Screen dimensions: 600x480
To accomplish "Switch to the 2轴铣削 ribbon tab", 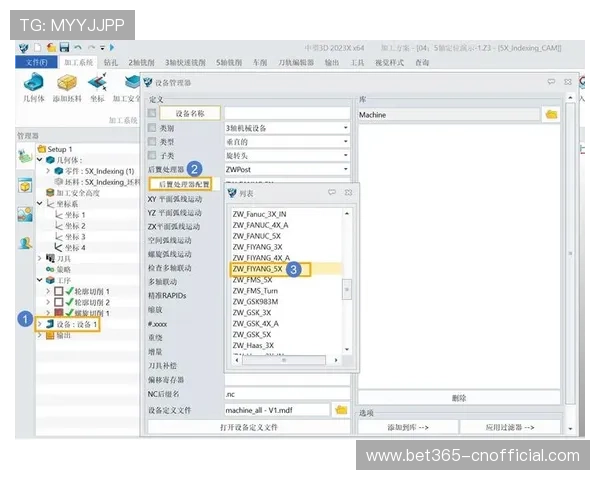I will 141,62.
